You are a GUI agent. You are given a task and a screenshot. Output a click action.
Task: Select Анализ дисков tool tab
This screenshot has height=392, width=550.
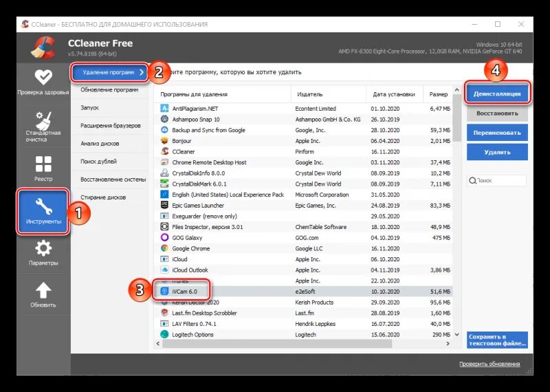109,144
